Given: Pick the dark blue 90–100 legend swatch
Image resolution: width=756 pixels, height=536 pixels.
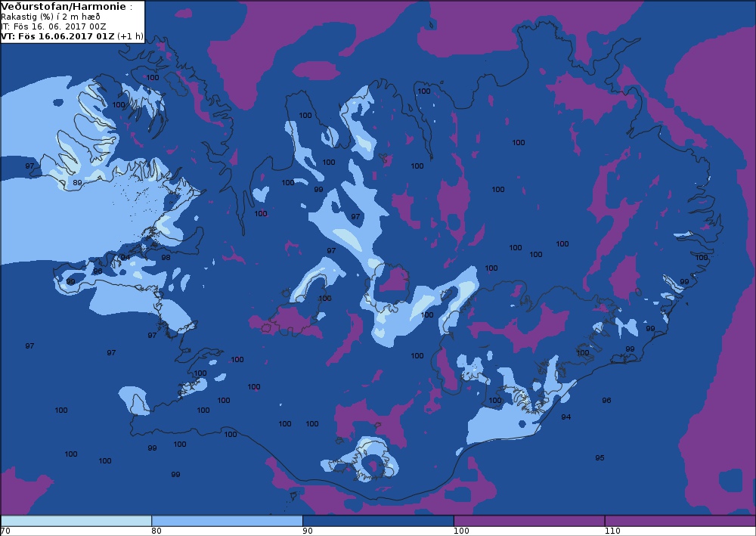Looking at the screenshot, I should click(x=378, y=521).
